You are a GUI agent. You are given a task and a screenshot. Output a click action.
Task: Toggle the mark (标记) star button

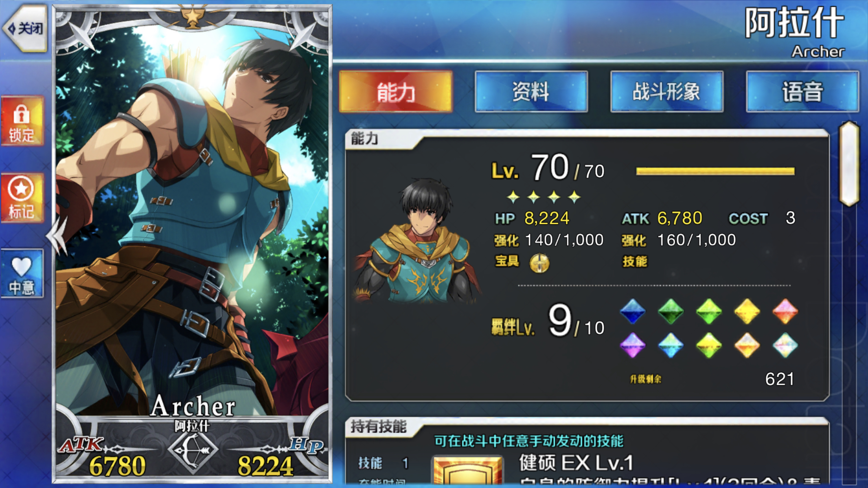[x=22, y=198]
